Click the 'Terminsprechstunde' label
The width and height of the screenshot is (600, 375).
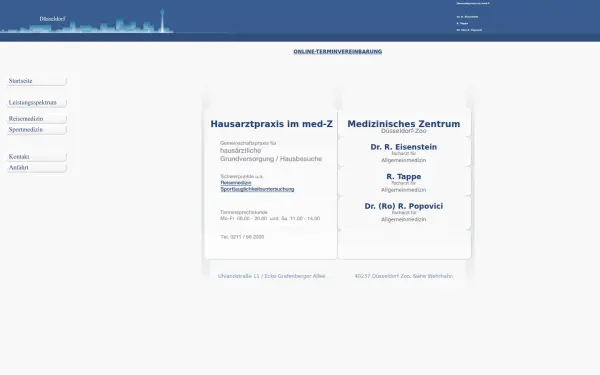244,212
